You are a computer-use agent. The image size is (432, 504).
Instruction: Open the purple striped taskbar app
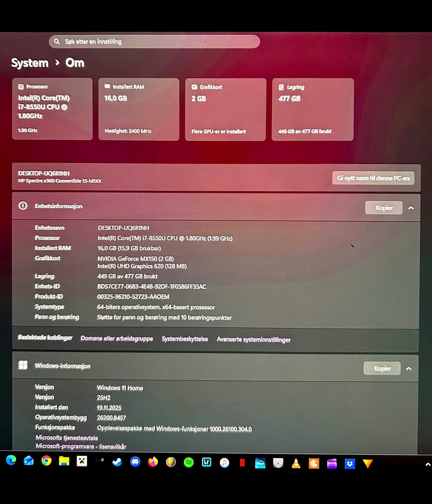[332, 464]
